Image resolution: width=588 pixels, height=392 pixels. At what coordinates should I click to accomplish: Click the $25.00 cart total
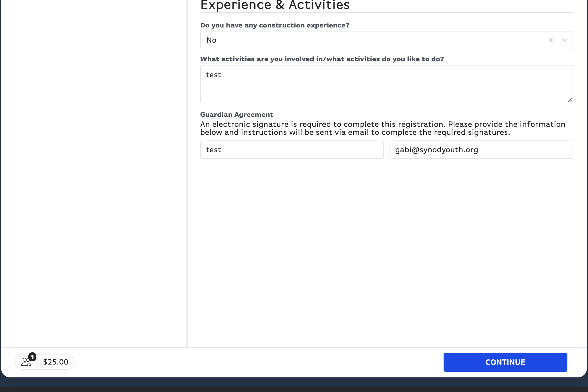coord(56,362)
